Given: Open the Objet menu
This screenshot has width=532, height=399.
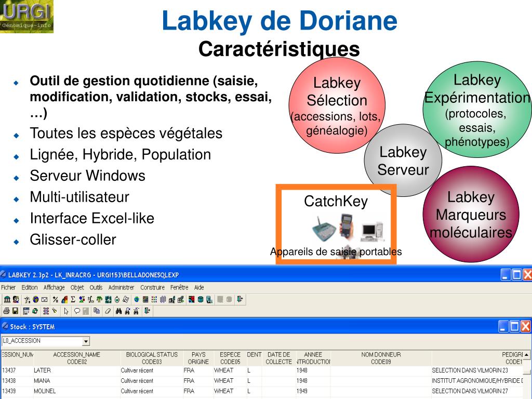Looking at the screenshot, I should 77,287.
